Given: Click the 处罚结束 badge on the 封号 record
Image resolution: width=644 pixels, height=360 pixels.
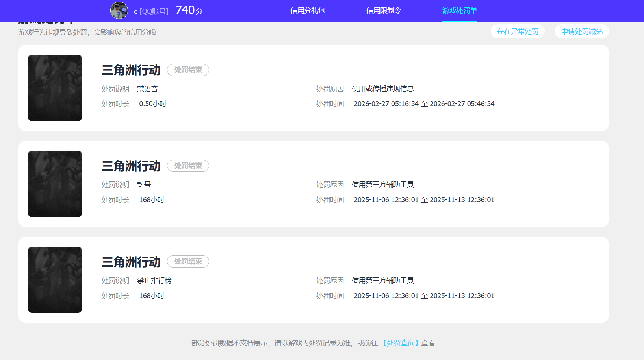Looking at the screenshot, I should point(188,166).
